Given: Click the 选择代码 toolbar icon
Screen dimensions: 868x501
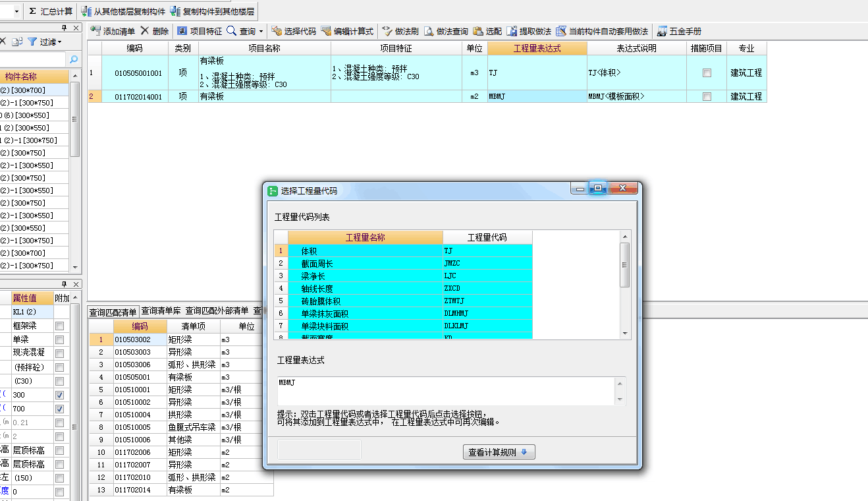Looking at the screenshot, I should coord(277,31).
